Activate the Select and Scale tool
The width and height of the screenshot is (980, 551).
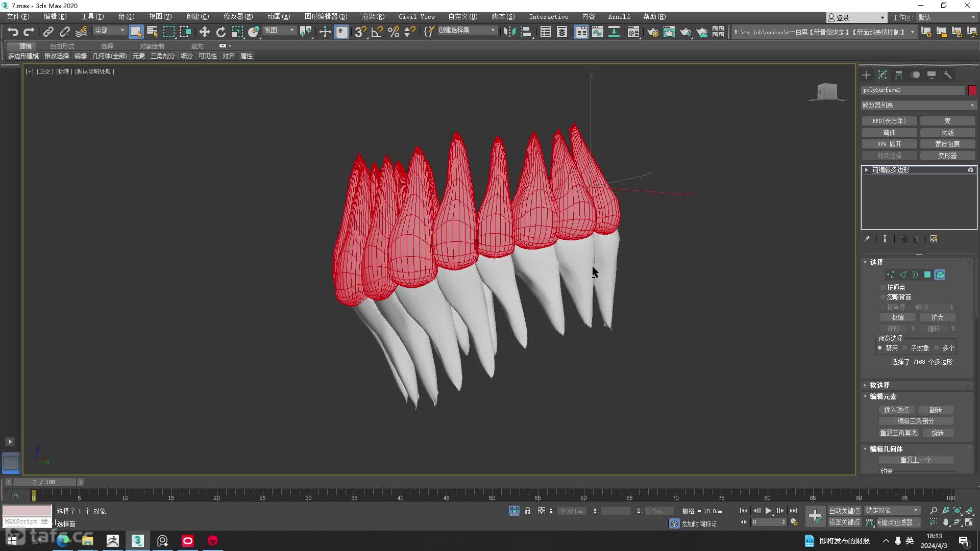pos(237,32)
